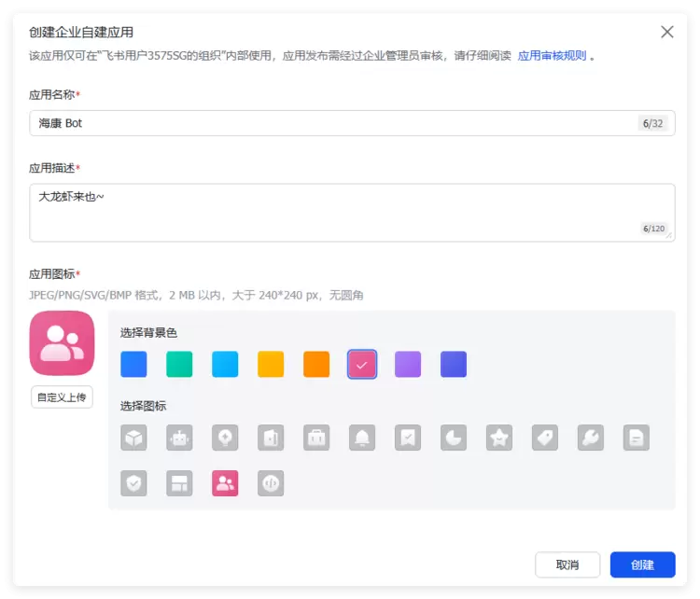Pick the price tag icon
The width and height of the screenshot is (700, 599).
coord(545,438)
